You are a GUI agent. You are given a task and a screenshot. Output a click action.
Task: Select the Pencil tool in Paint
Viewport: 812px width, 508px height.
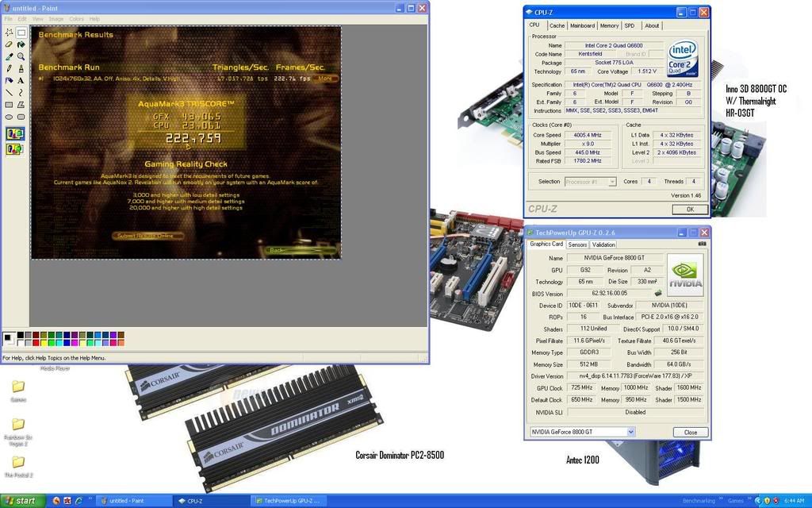(x=9, y=68)
